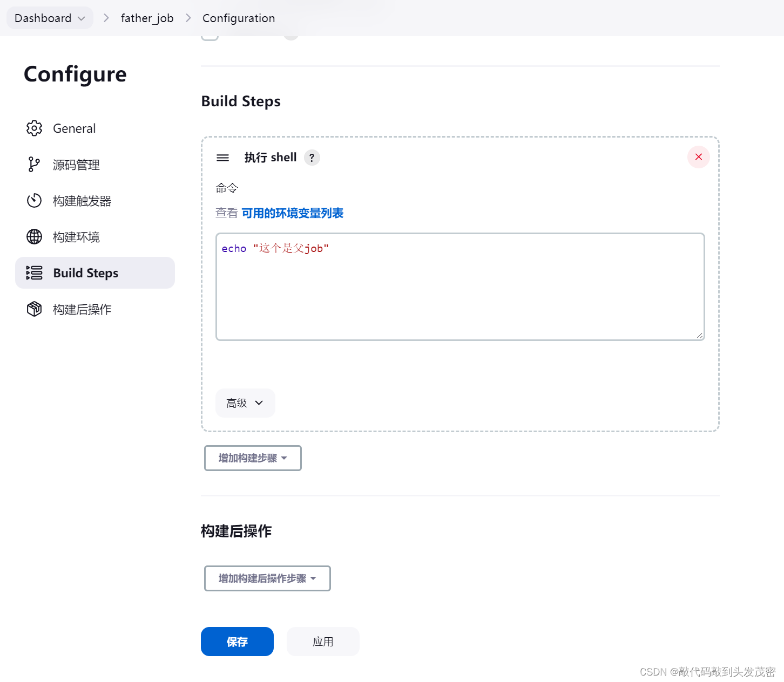Open 增加构建后操作步骤 dropdown
Viewport: 784px width, 682px height.
pyautogui.click(x=267, y=578)
